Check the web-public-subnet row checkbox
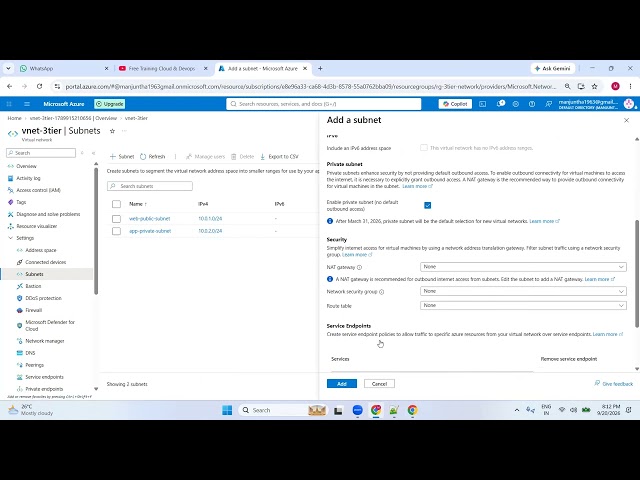The height and width of the screenshot is (480, 640). (116, 219)
